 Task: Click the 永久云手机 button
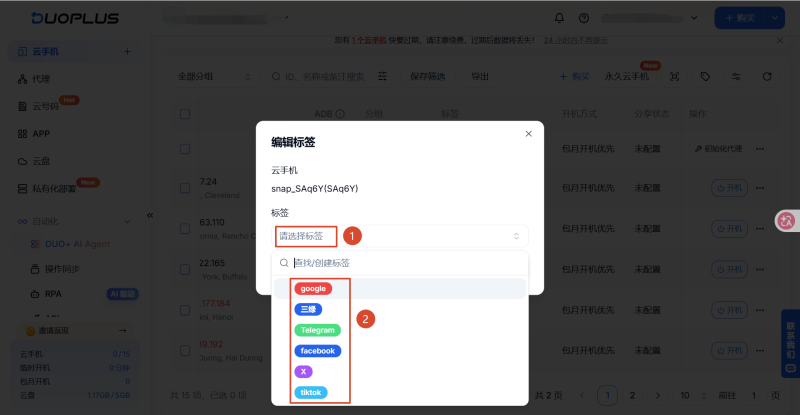click(x=627, y=77)
